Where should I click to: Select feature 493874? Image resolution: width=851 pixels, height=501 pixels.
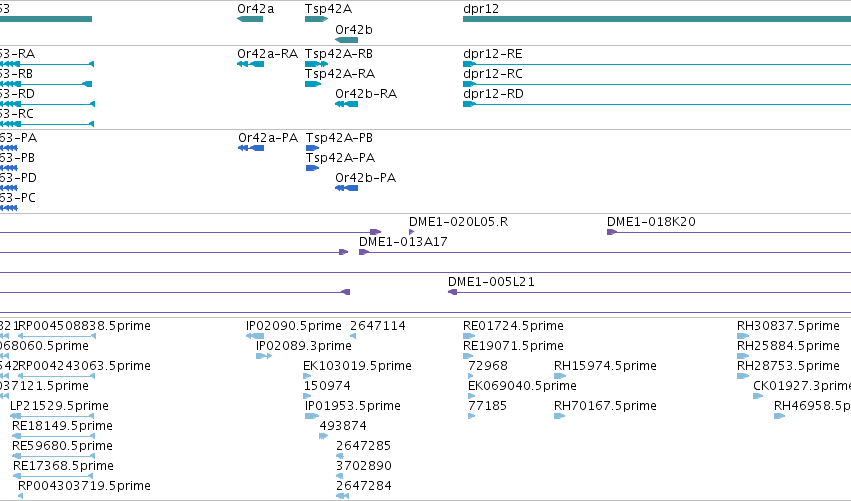[x=324, y=436]
